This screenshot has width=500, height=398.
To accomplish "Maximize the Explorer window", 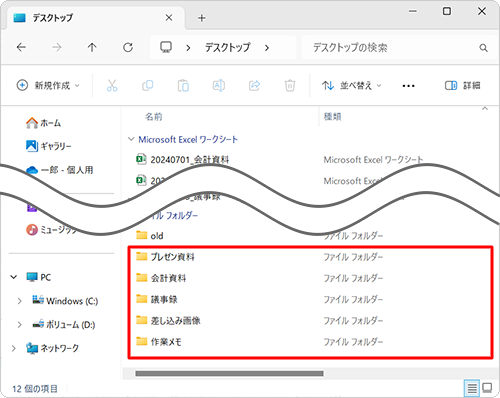I will (447, 11).
